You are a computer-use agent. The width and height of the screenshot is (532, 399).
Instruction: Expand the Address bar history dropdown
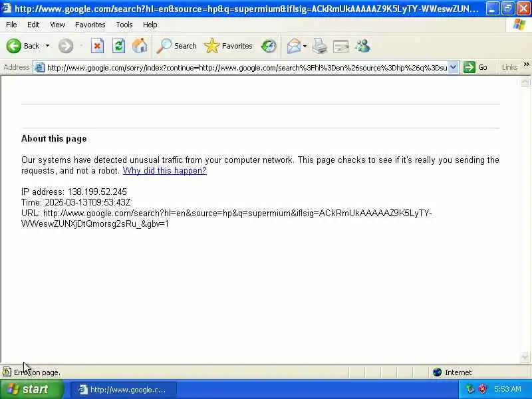tap(454, 67)
